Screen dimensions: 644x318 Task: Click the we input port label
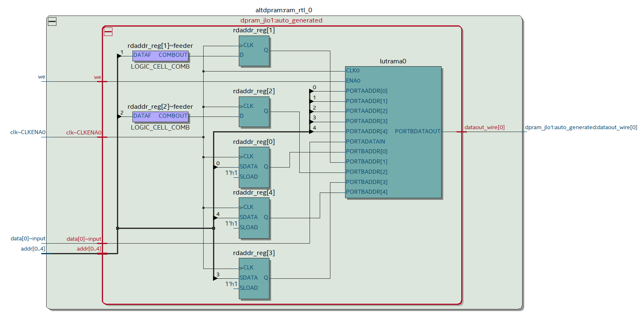[x=41, y=76]
